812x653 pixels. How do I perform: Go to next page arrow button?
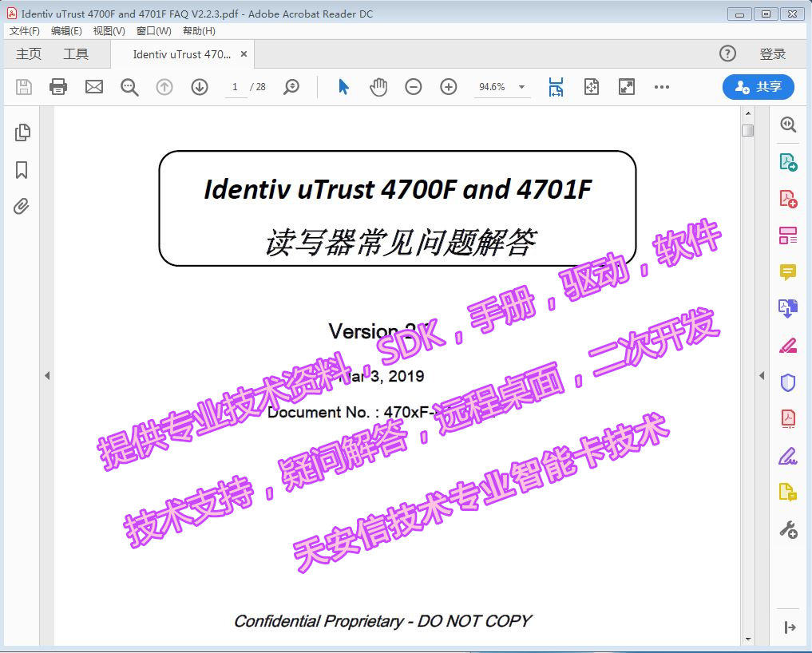pos(200,87)
